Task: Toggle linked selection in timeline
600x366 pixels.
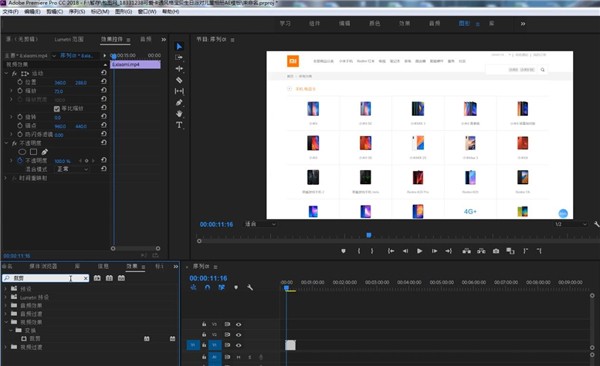Action: click(221, 287)
